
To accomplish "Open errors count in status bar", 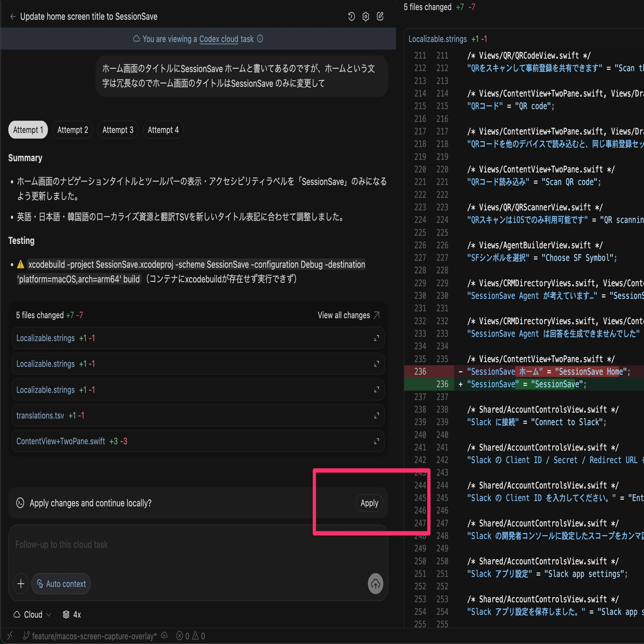I will [x=183, y=636].
